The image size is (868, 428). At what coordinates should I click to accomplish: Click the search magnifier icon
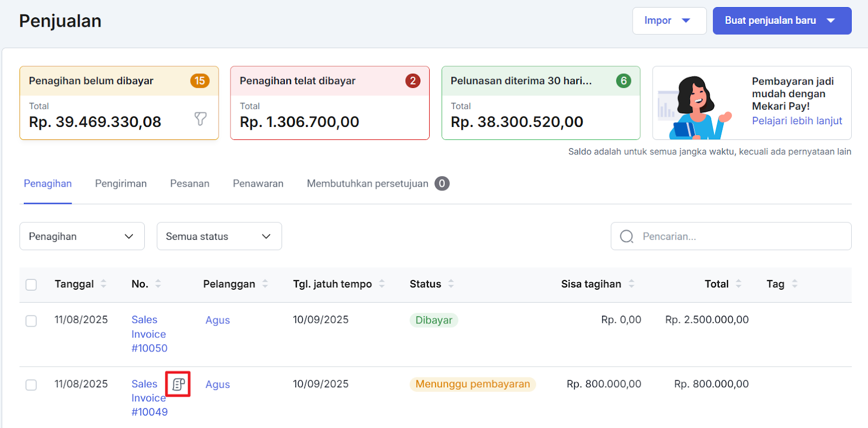pyautogui.click(x=627, y=237)
